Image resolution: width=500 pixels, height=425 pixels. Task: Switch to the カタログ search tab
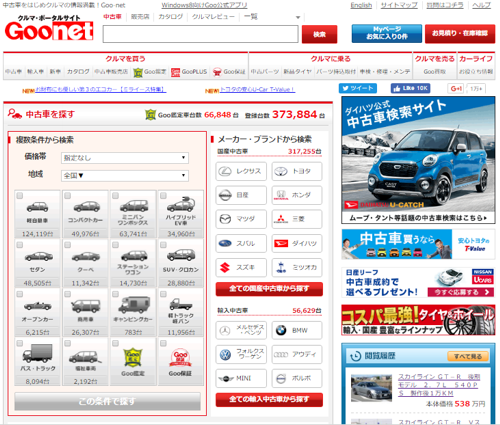[x=171, y=17]
